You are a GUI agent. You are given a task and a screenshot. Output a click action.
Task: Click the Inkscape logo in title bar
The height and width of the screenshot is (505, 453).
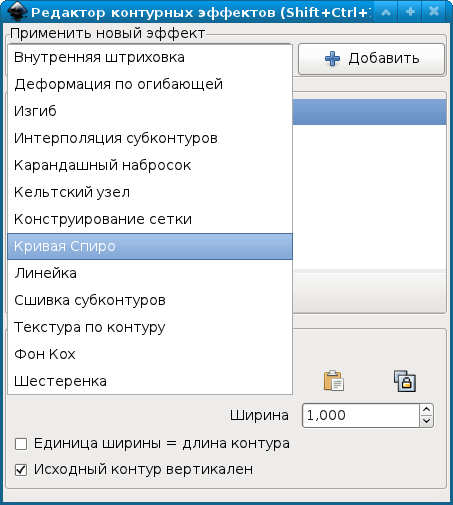[x=17, y=12]
